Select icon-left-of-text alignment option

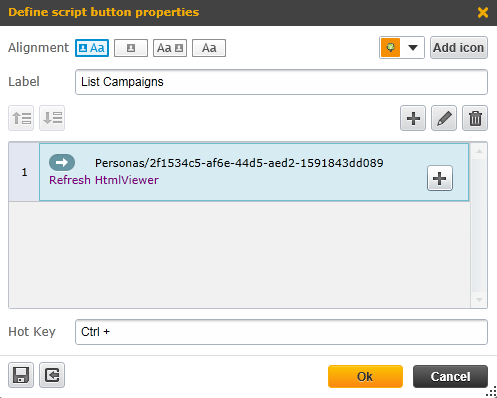92,48
